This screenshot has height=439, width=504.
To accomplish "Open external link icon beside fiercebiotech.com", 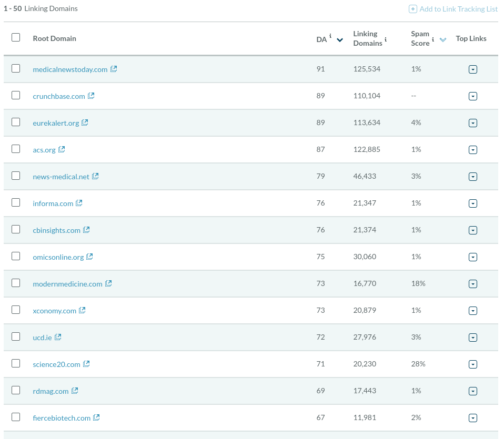I will (x=96, y=417).
